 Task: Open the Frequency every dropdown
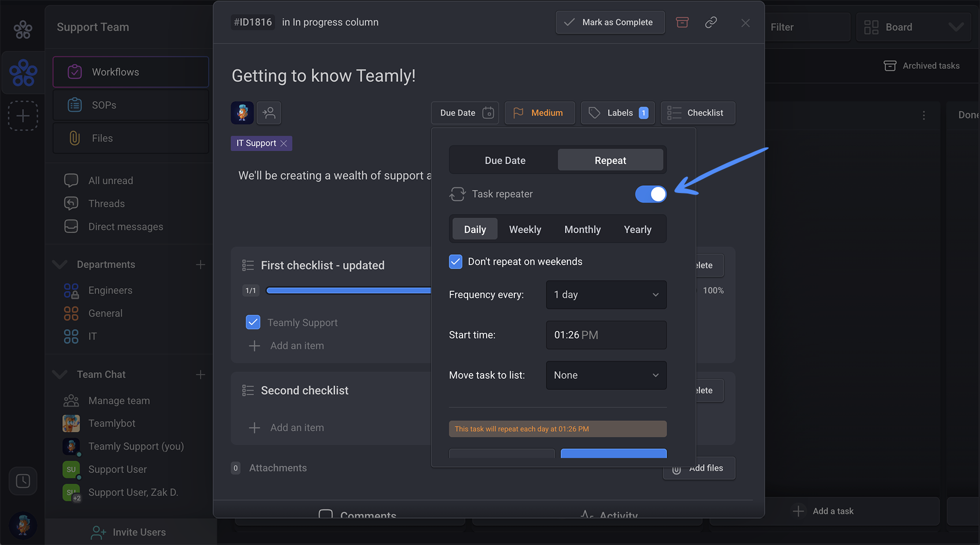(x=606, y=295)
